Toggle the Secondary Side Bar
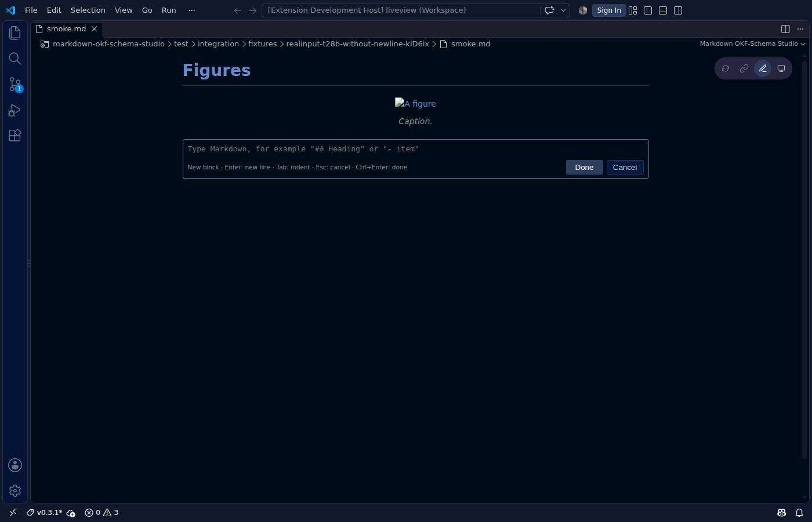Viewport: 812px width, 522px height. pos(678,10)
